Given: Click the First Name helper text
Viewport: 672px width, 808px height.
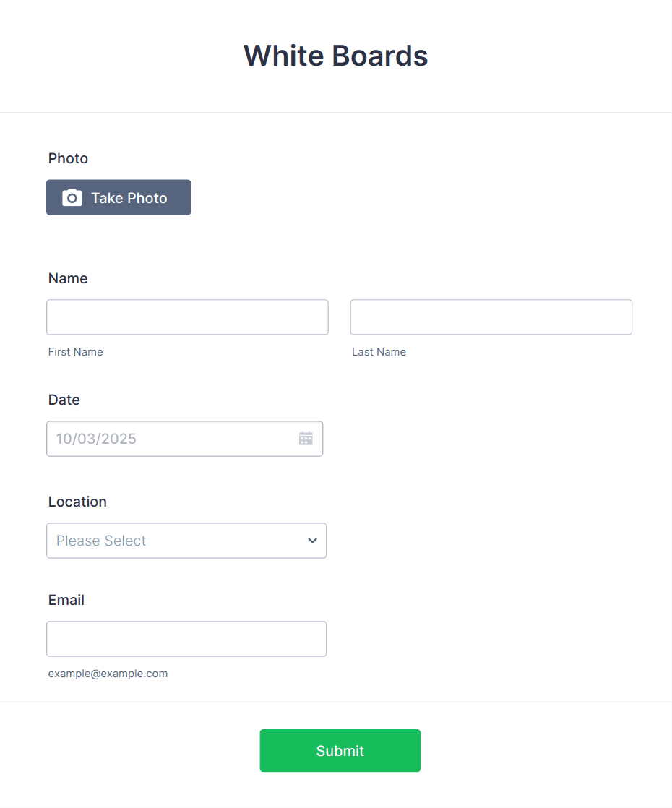Looking at the screenshot, I should 75,351.
